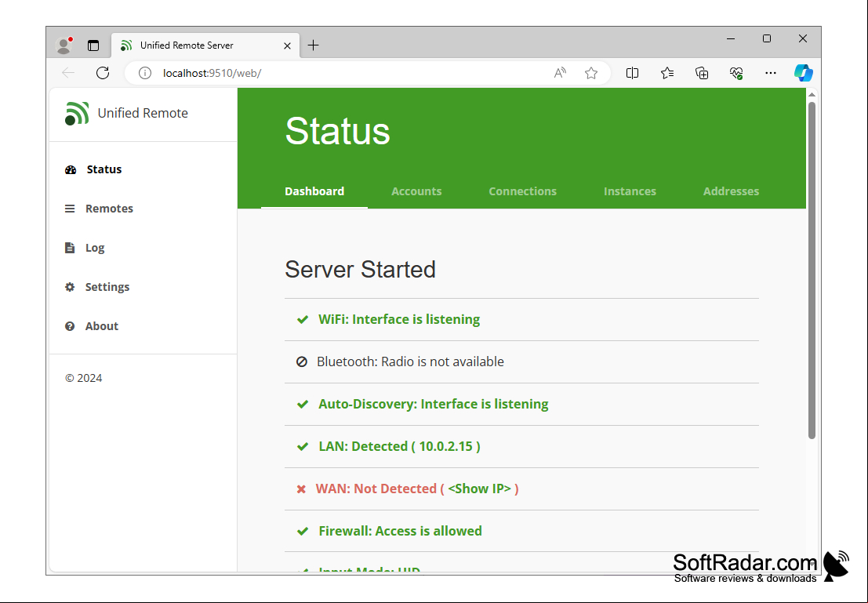Open the Instances tab
The height and width of the screenshot is (603, 868).
[630, 191]
